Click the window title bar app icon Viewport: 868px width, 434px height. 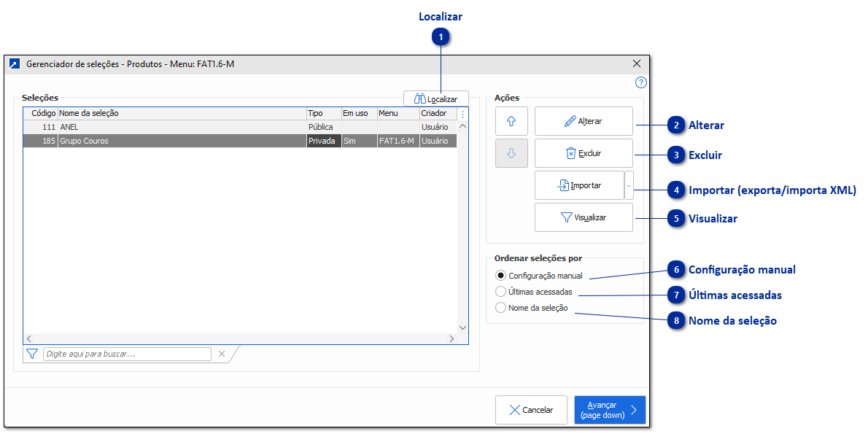pos(15,64)
